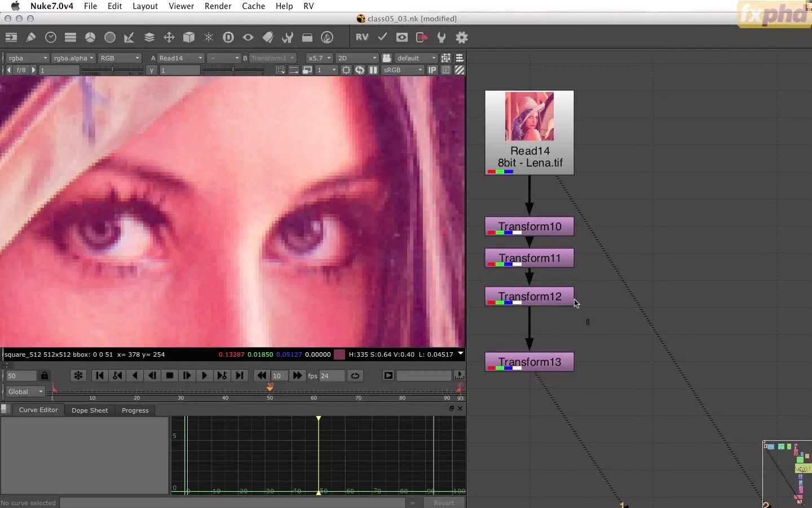Switch to the Dope Sheet tab
Image resolution: width=812 pixels, height=508 pixels.
[90, 410]
